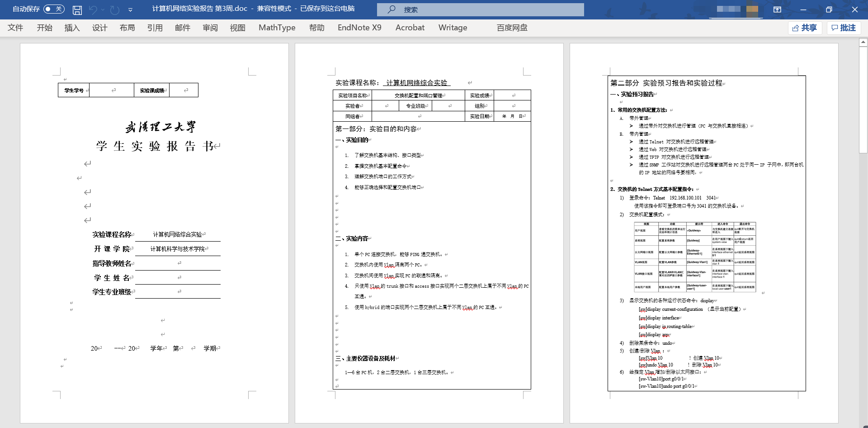This screenshot has height=428, width=868.
Task: Click the Undo arrow icon
Action: [x=93, y=10]
